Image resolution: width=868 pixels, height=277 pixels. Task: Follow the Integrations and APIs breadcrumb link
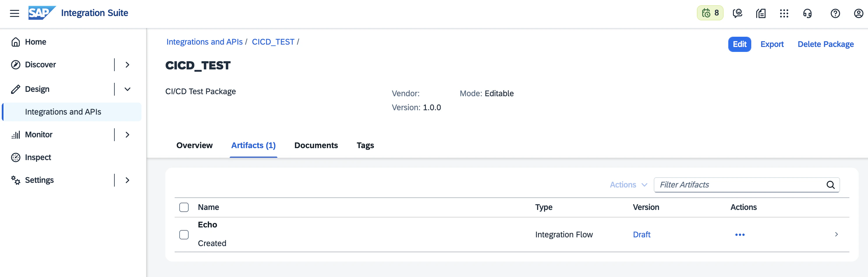coord(205,42)
